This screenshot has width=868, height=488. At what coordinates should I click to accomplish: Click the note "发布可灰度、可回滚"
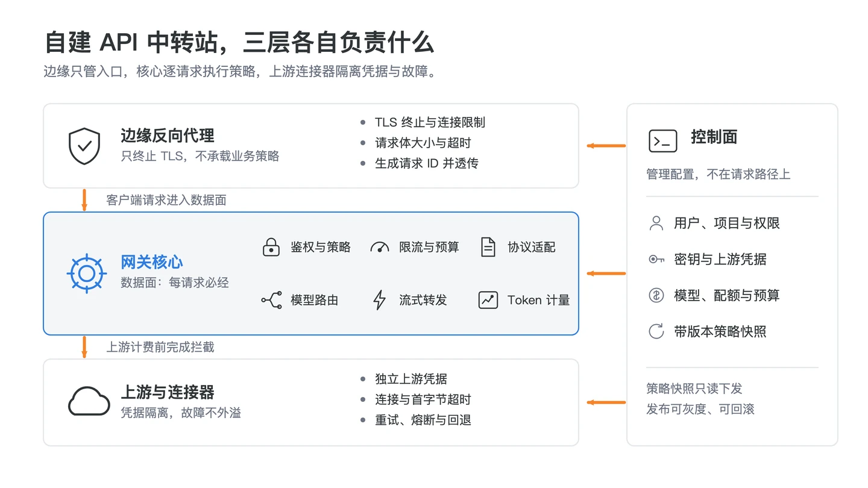click(x=700, y=409)
